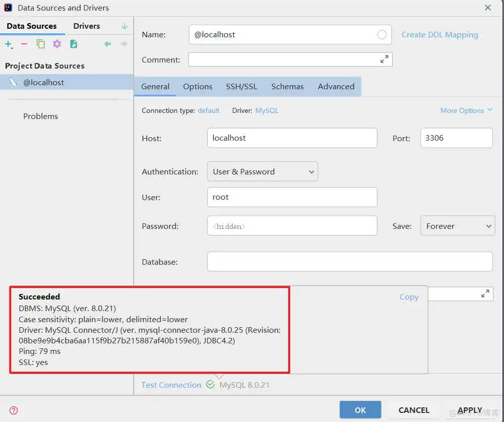Screen dimensions: 504x422
Task: Open the Advanced tab
Action: pos(335,86)
